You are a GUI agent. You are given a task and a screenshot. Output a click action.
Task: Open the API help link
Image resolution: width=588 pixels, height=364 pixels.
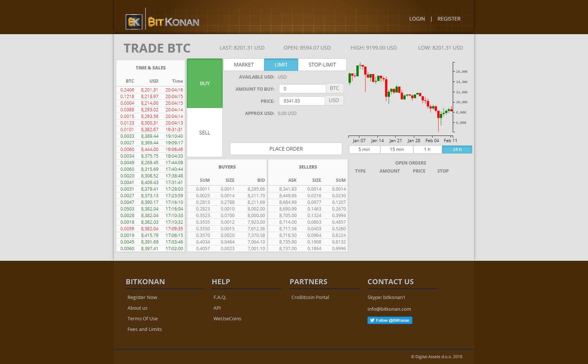[x=217, y=308]
